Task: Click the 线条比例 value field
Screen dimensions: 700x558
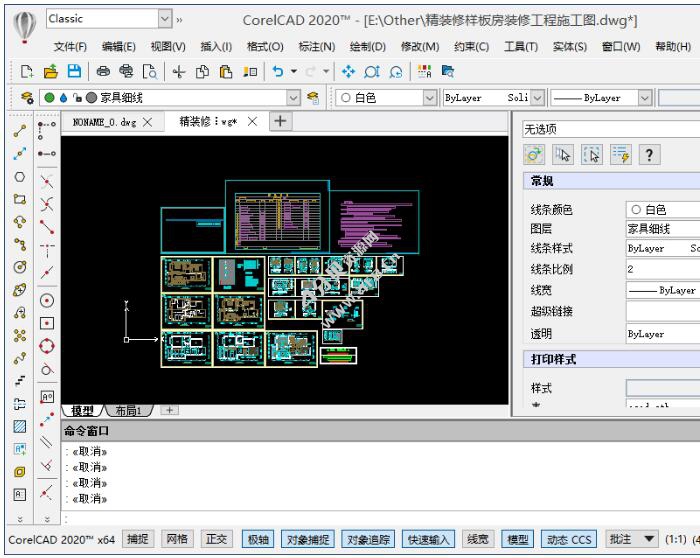Action: click(662, 269)
